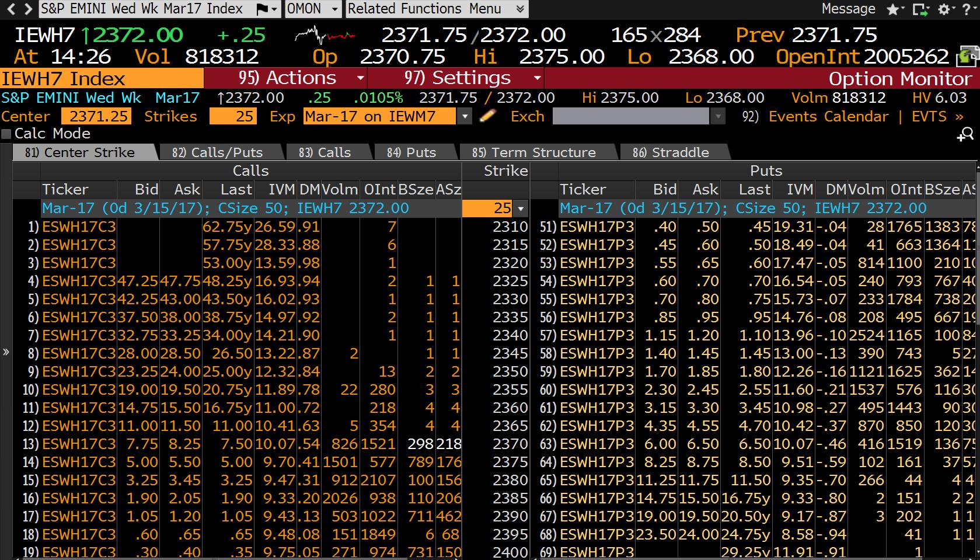Click the Message button
This screenshot has width=980, height=560.
coord(848,9)
